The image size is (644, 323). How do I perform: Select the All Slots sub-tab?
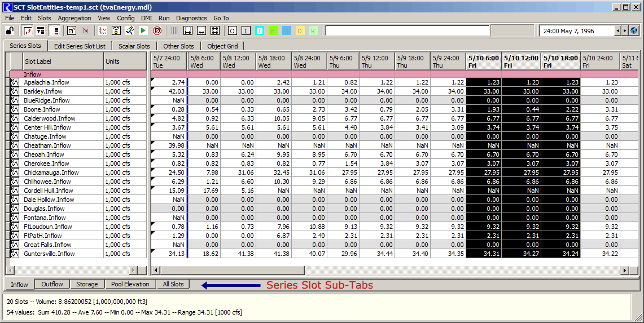point(173,284)
